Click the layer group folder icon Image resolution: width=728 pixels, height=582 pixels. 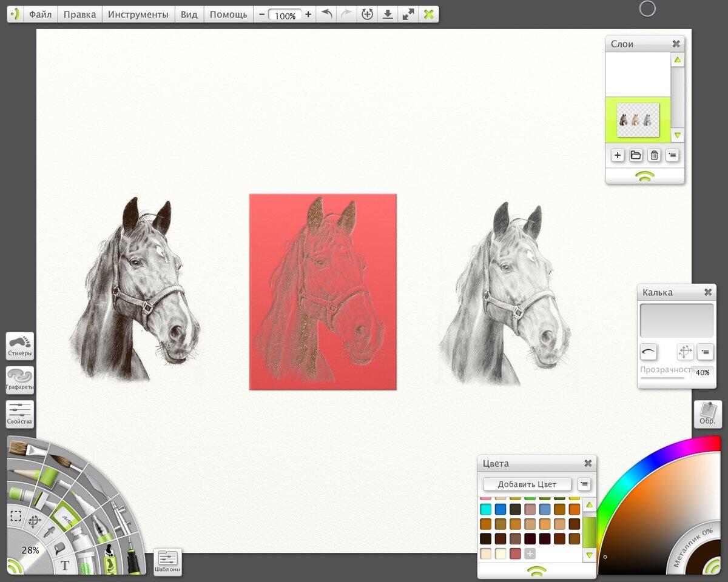pos(636,155)
